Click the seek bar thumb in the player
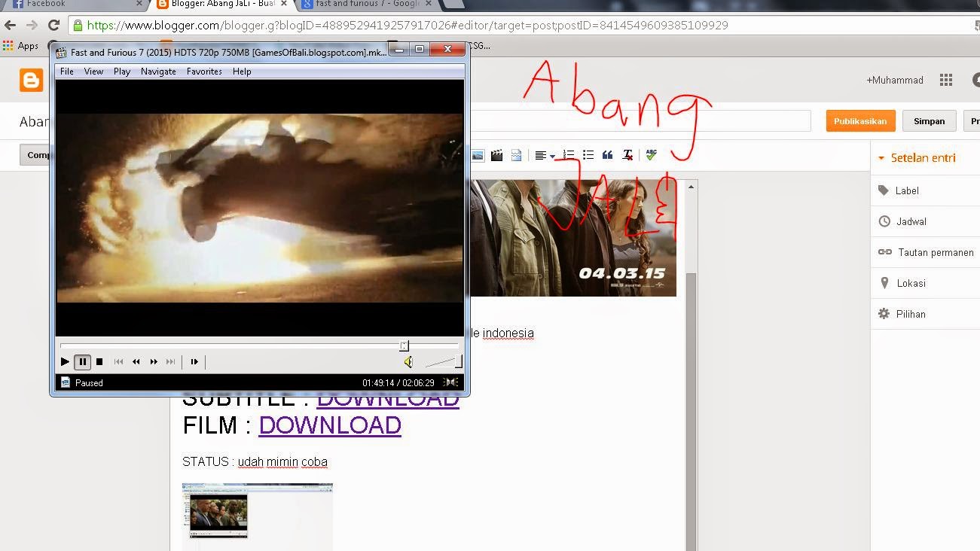This screenshot has height=551, width=980. (x=404, y=346)
